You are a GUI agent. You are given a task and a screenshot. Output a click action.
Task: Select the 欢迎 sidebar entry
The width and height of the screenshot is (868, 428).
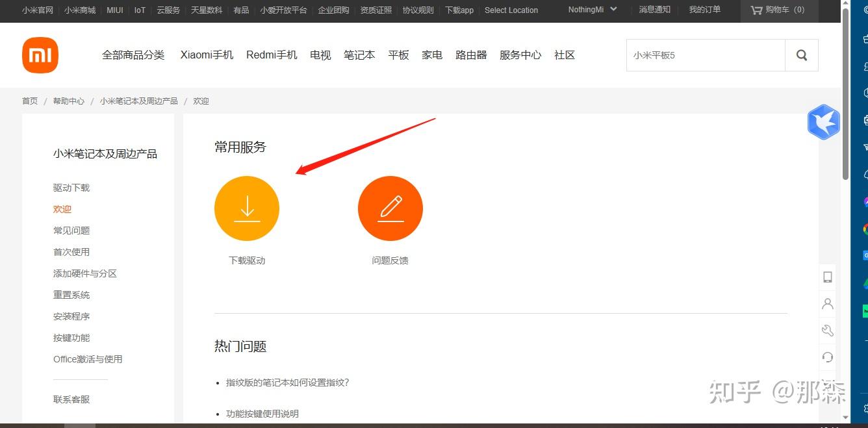click(x=62, y=209)
